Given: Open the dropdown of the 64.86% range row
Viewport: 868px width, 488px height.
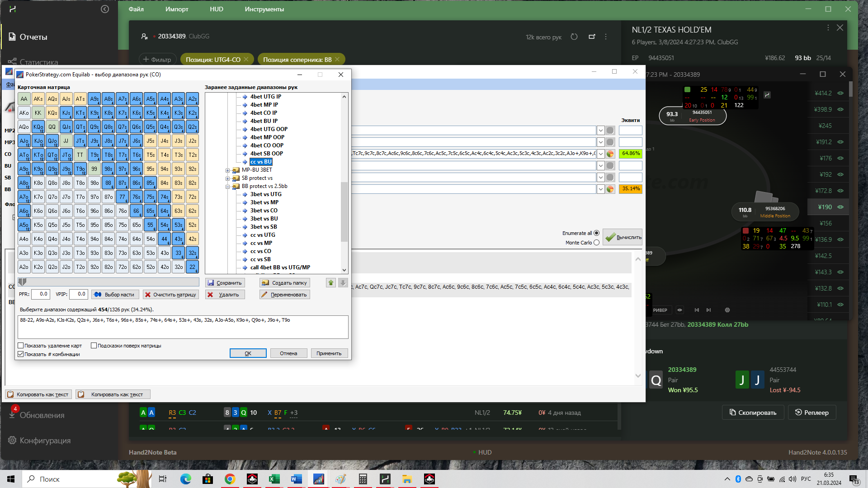Looking at the screenshot, I should click(x=600, y=154).
